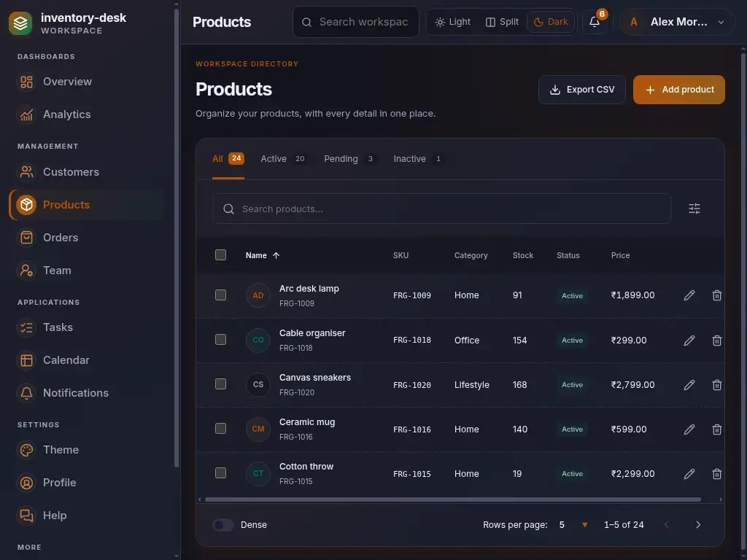Delete the Arc desk lamp row
The height and width of the screenshot is (560, 747).
pyautogui.click(x=716, y=295)
